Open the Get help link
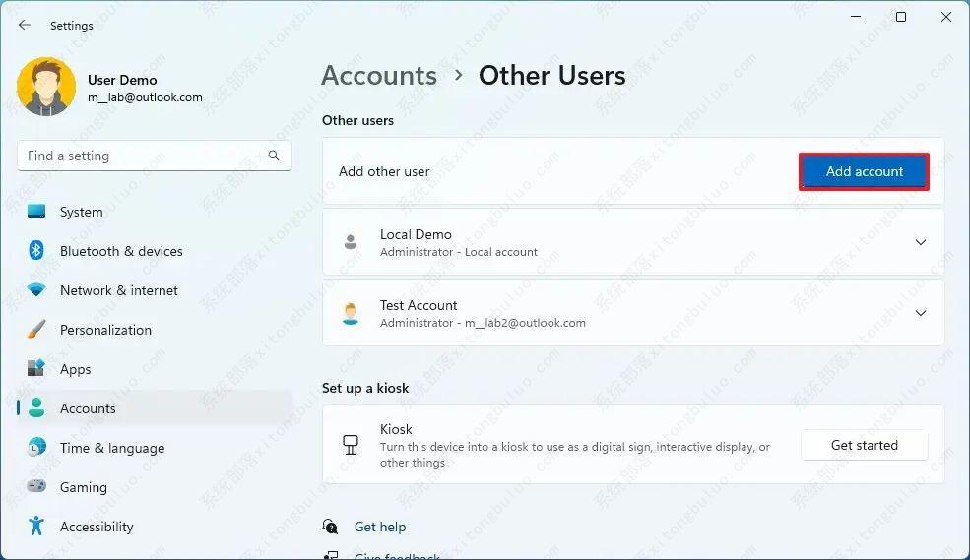Image resolution: width=970 pixels, height=560 pixels. pyautogui.click(x=380, y=527)
